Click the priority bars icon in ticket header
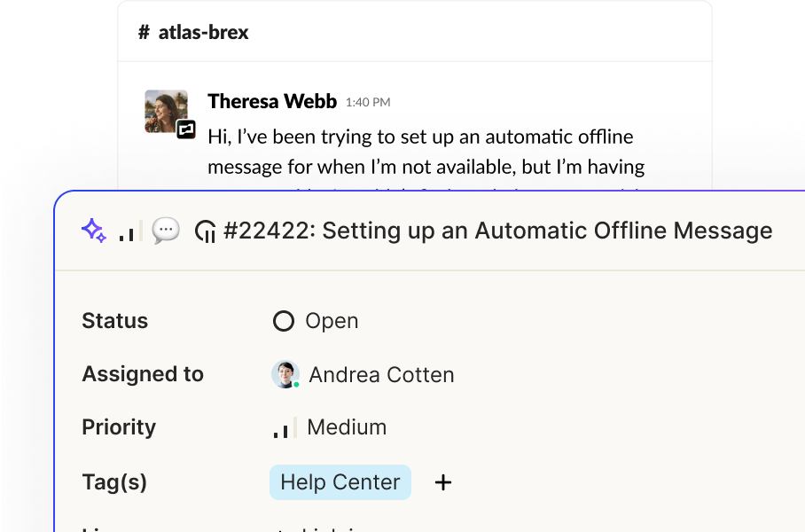This screenshot has width=805, height=532. point(130,231)
